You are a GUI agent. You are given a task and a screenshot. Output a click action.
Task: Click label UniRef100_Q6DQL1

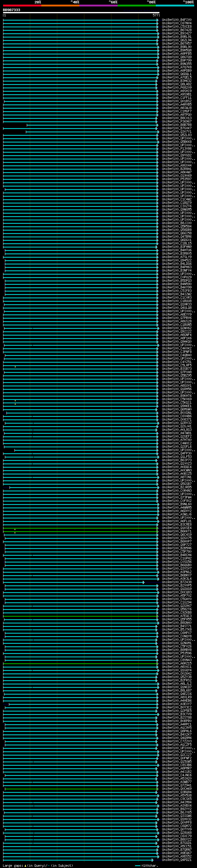(176, 74)
